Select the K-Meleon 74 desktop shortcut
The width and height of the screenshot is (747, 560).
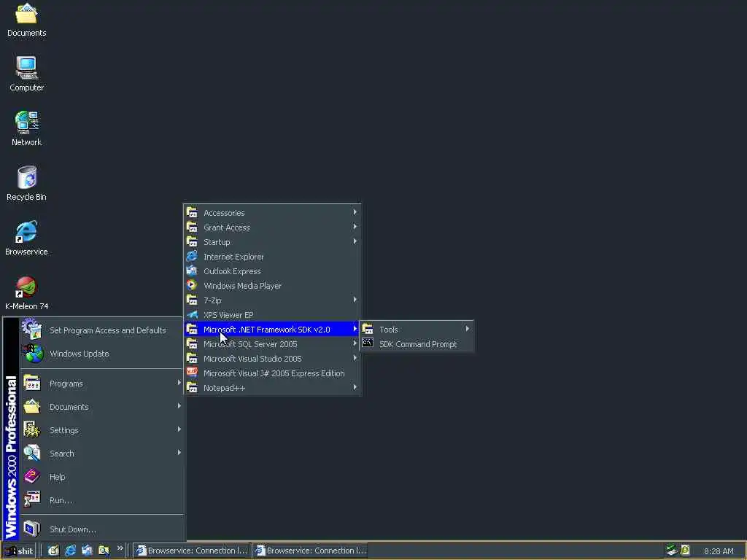click(x=27, y=293)
